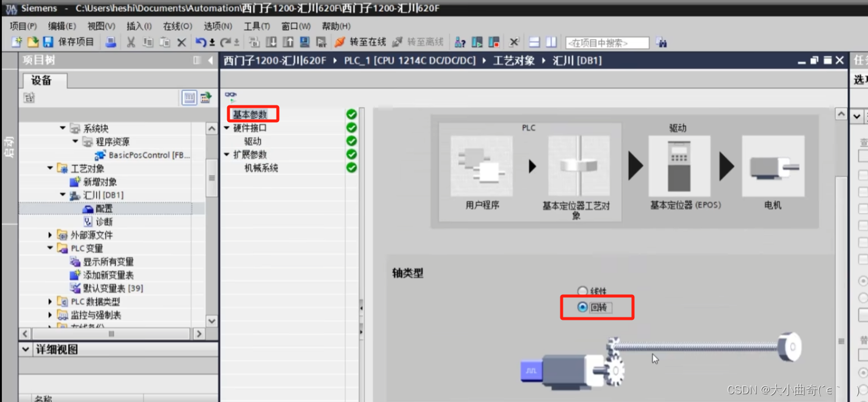Open the 项目(P) menu
The width and height of the screenshot is (868, 402).
(23, 26)
